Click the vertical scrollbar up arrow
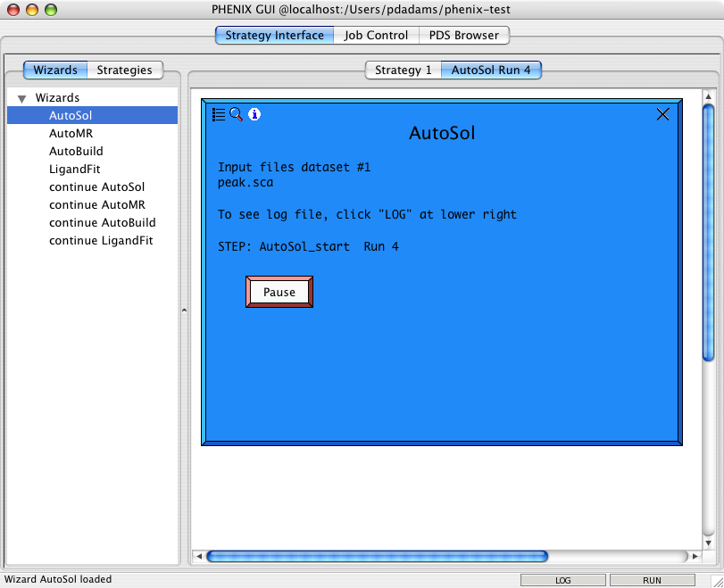The height and width of the screenshot is (588, 724). (708, 96)
